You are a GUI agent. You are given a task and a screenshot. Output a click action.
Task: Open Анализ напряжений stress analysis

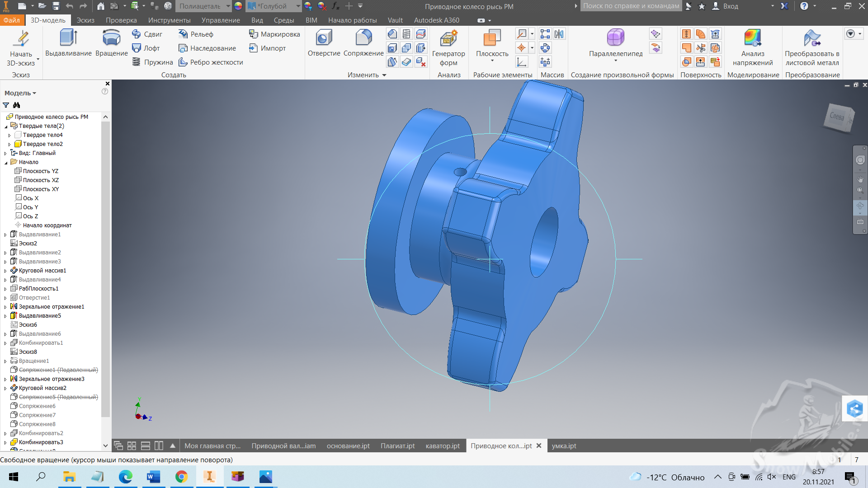pos(753,47)
